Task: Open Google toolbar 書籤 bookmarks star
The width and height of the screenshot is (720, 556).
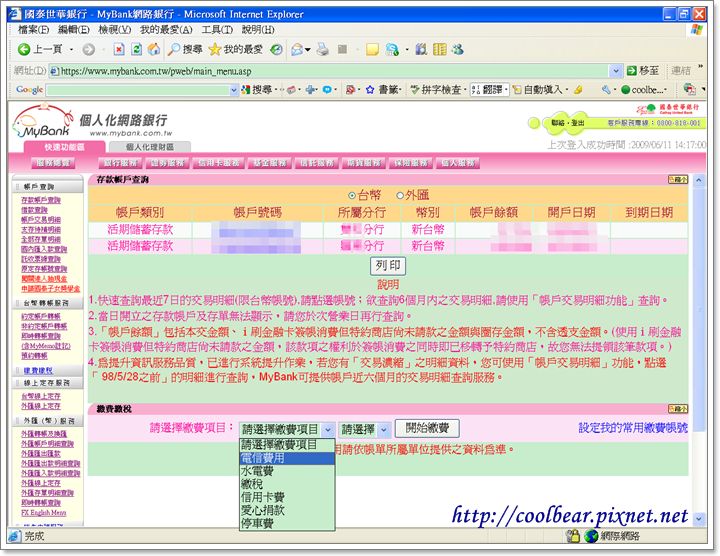Action: tap(382, 90)
